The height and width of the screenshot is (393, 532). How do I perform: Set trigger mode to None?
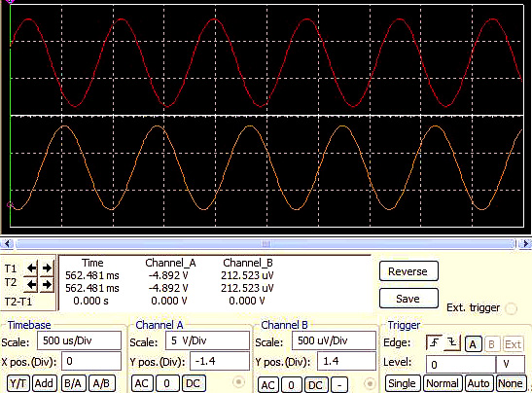tap(511, 383)
